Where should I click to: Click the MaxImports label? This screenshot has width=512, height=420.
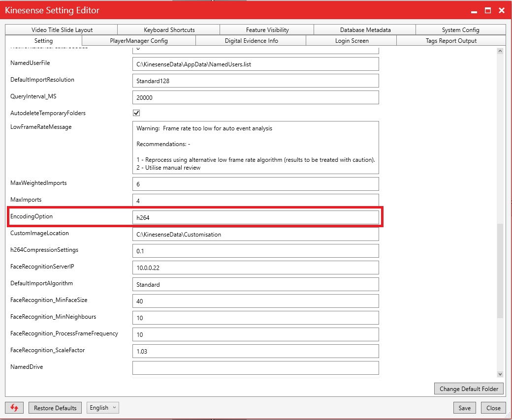[26, 200]
